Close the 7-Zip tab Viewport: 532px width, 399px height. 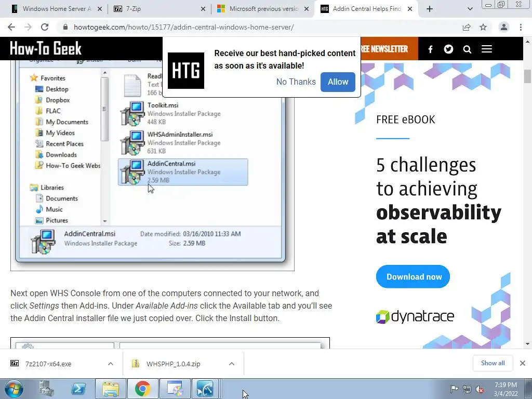point(203,9)
